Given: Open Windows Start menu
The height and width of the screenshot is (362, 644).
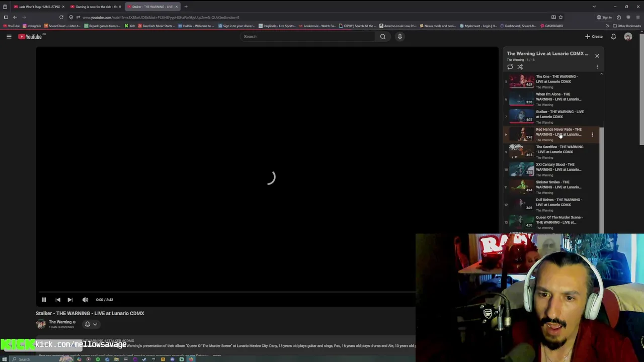Looking at the screenshot, I should pyautogui.click(x=5, y=359).
